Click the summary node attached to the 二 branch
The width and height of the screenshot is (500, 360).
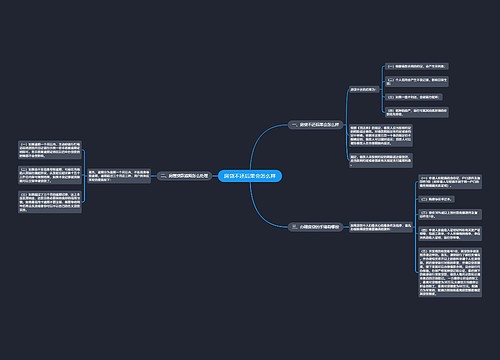point(119,176)
